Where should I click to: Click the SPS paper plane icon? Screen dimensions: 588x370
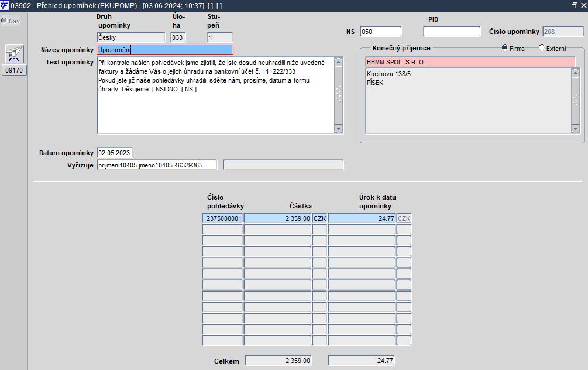tap(14, 54)
